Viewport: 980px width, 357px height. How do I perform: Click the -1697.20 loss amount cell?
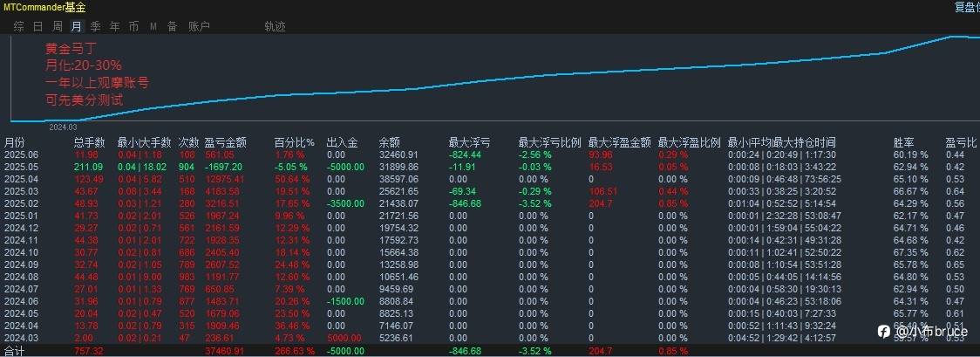click(223, 167)
